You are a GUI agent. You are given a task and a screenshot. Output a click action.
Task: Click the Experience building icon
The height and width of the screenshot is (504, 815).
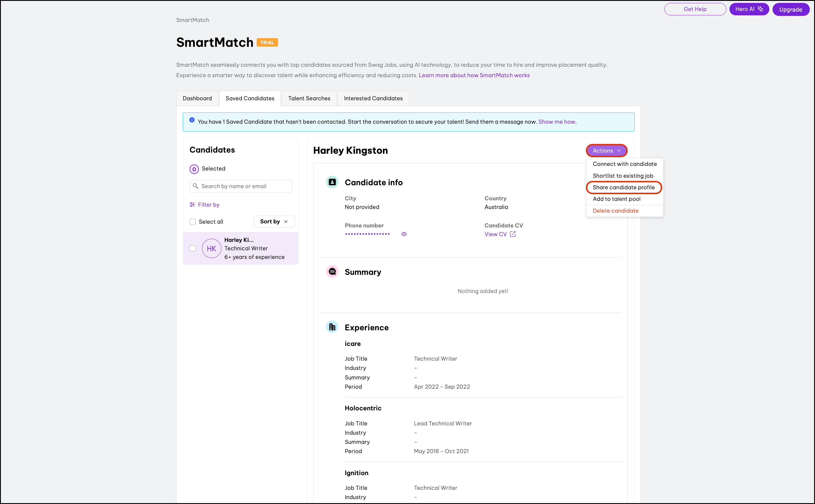click(x=332, y=327)
